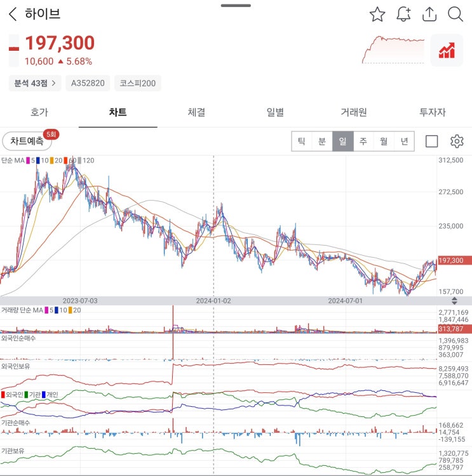Switch to the 투자자 tab
The image size is (472, 476).
click(x=433, y=112)
